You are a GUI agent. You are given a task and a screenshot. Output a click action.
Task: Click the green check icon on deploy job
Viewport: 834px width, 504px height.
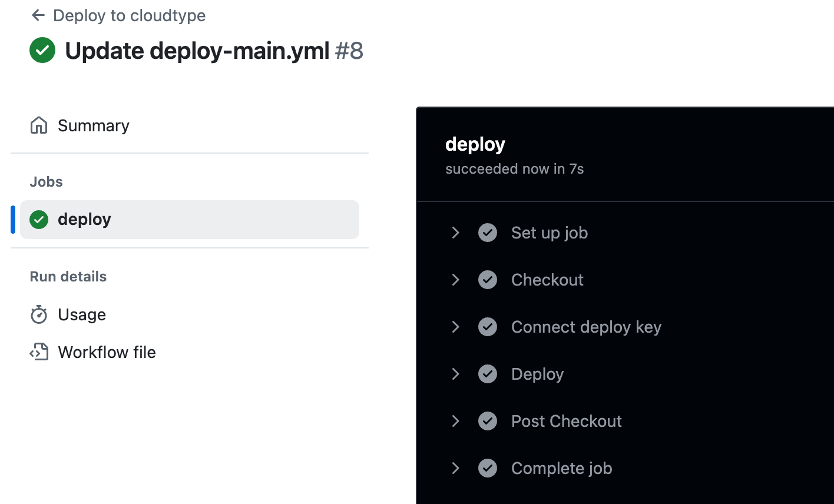tap(39, 220)
